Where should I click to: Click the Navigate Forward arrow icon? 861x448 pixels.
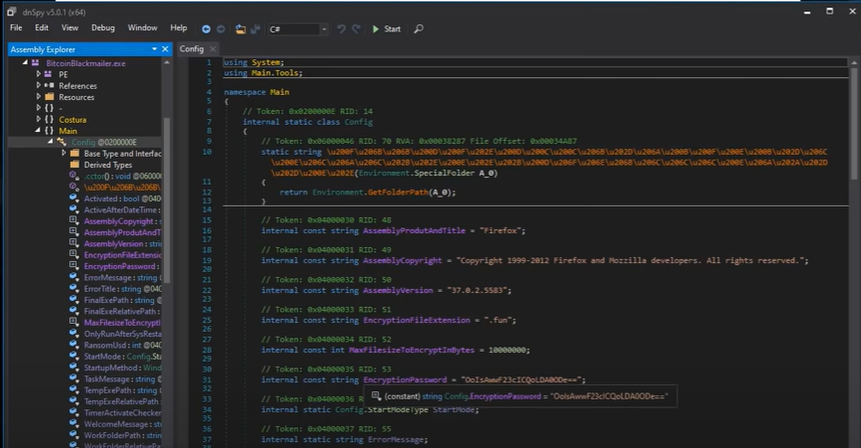[x=221, y=29]
